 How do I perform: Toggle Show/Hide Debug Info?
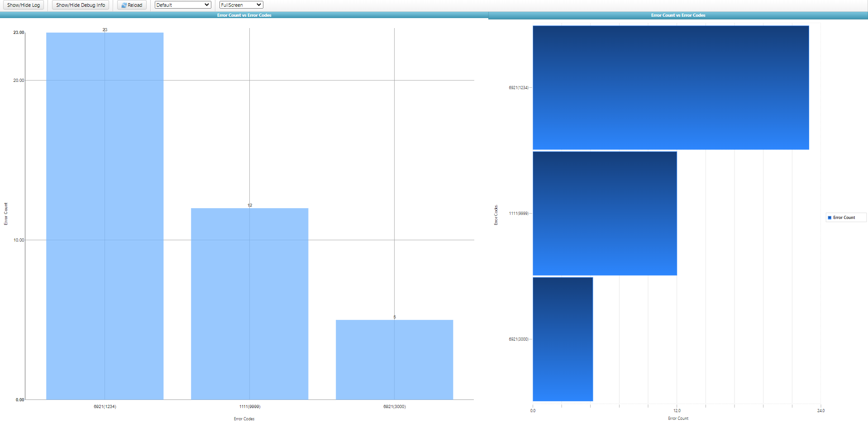coord(80,5)
